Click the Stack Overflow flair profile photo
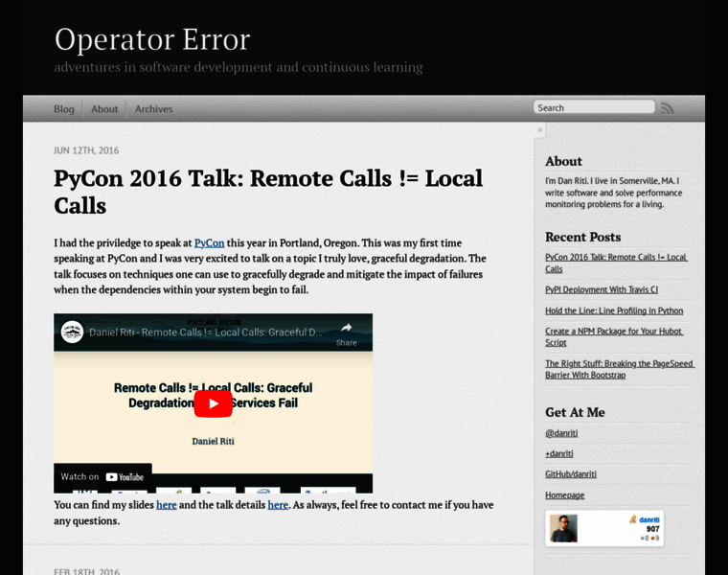The image size is (728, 575). click(563, 528)
